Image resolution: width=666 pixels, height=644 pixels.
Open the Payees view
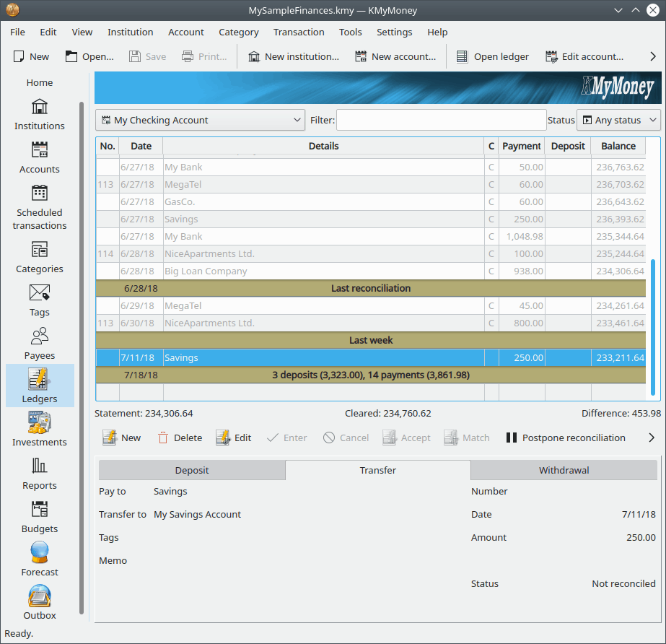tap(40, 342)
